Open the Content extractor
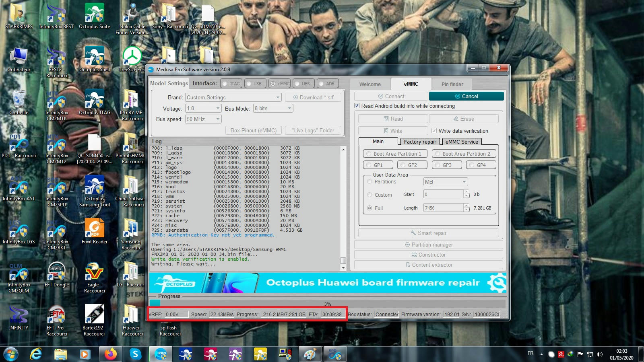 pos(429,265)
